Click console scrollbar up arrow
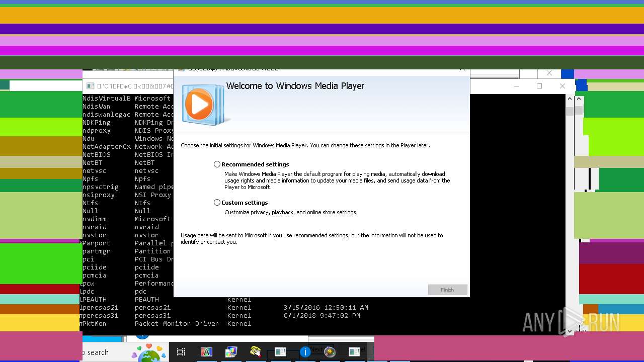 coord(570,99)
